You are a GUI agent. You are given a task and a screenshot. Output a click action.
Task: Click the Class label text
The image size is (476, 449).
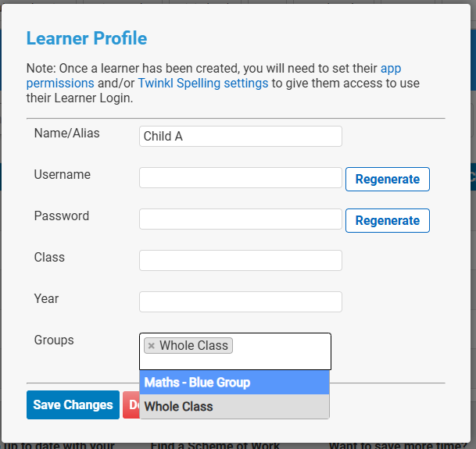(49, 258)
